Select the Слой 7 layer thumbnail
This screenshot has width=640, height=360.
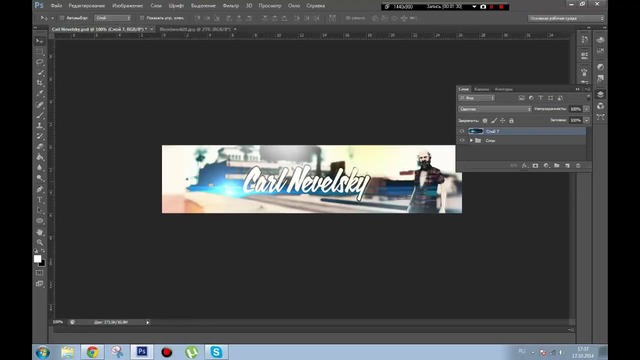click(476, 131)
